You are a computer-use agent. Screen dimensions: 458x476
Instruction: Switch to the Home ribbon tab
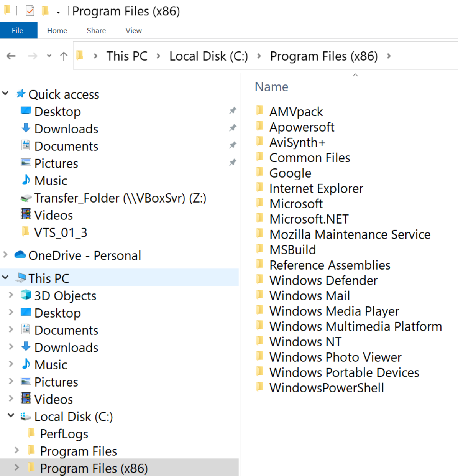57,31
